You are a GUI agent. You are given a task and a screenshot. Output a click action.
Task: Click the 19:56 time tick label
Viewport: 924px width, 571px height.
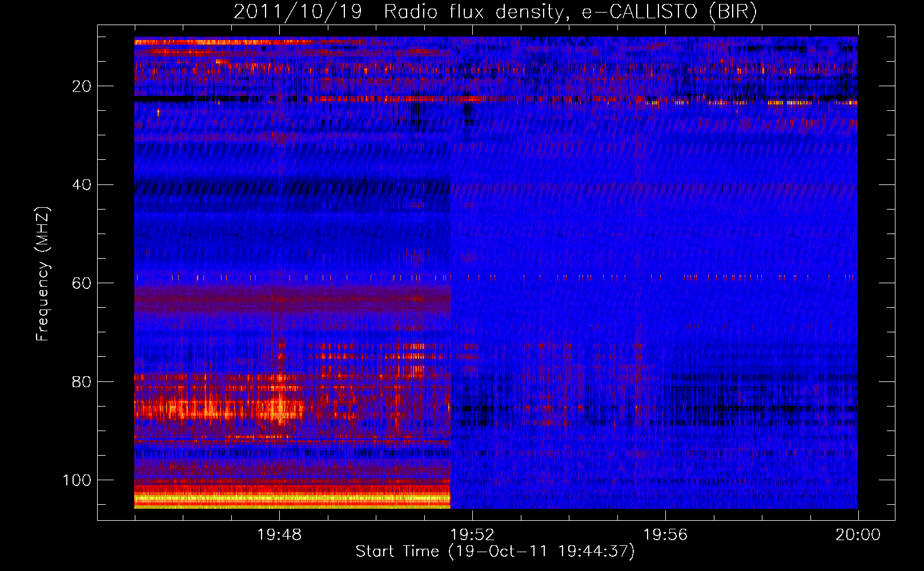click(x=665, y=535)
